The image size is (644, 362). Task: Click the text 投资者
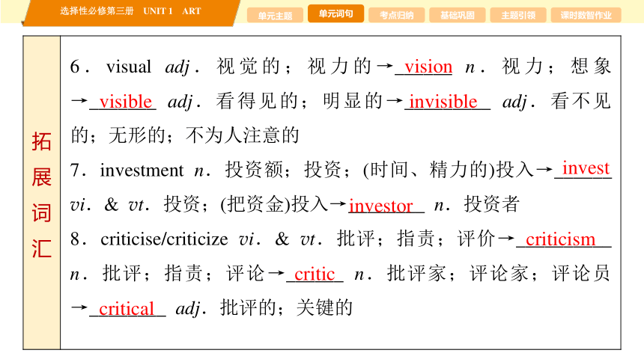click(x=492, y=204)
